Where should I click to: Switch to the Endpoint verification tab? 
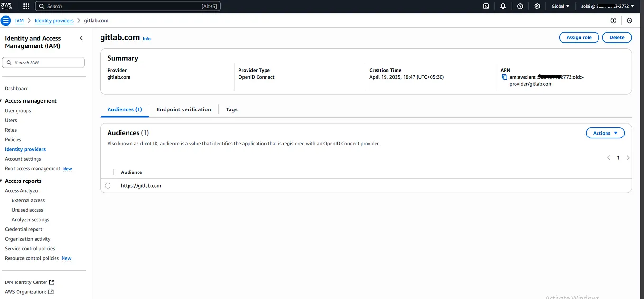point(184,109)
